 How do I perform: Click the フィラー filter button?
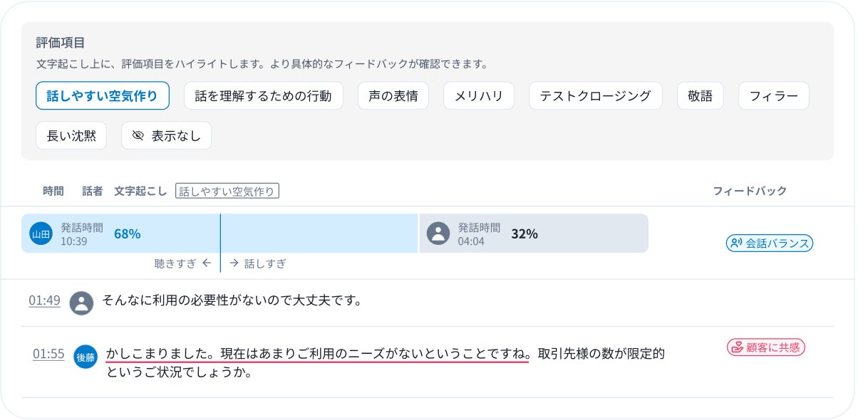coord(773,95)
